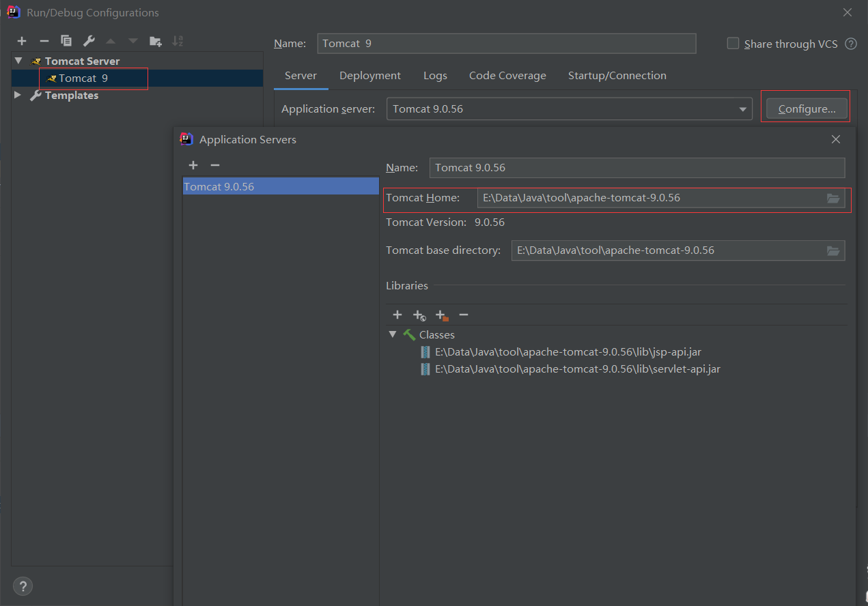Select the servlet-api.jar library entry
This screenshot has height=606, width=868.
click(x=577, y=369)
